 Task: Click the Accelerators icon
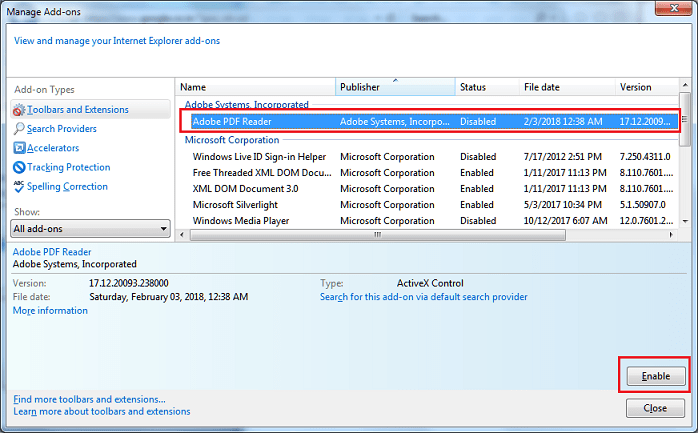coord(19,148)
